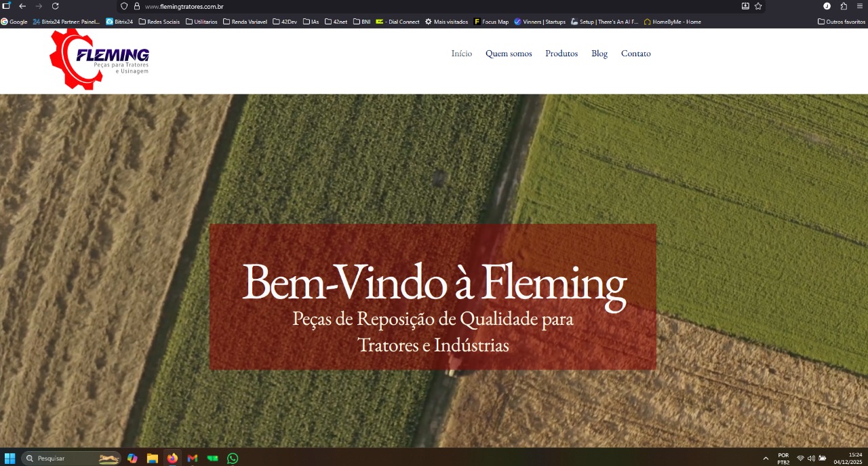The height and width of the screenshot is (466, 868).
Task: Click the browser reload button
Action: [x=56, y=6]
